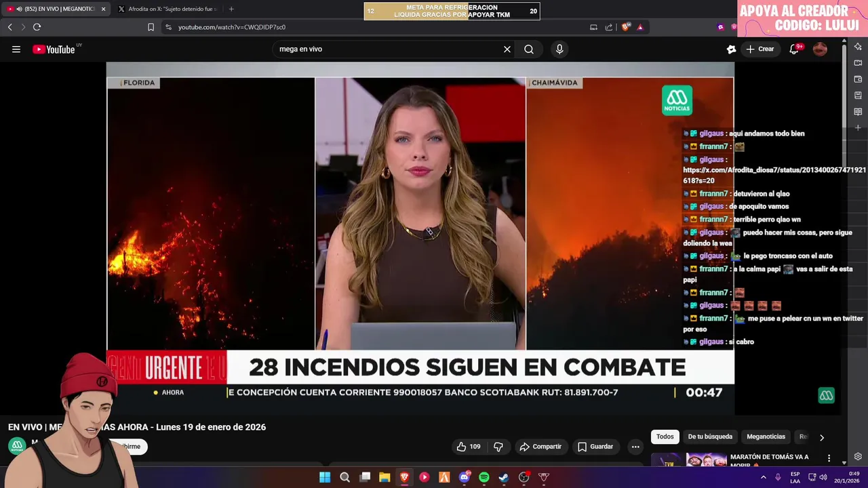
Task: Open Brave Talk camera in sidebar
Action: [858, 63]
